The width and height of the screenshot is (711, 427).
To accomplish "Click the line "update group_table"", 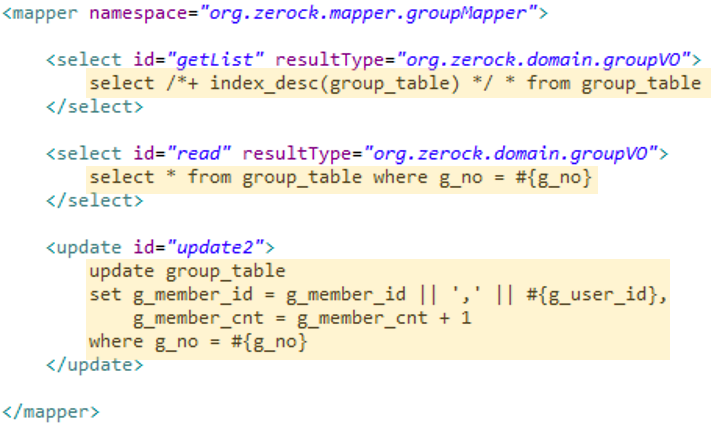I will [x=187, y=271].
